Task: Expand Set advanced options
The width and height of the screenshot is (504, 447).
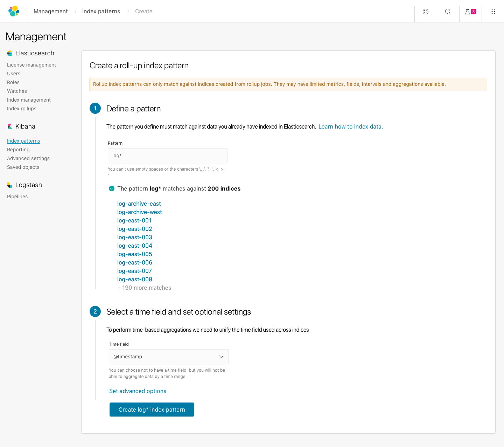Action: [x=138, y=391]
